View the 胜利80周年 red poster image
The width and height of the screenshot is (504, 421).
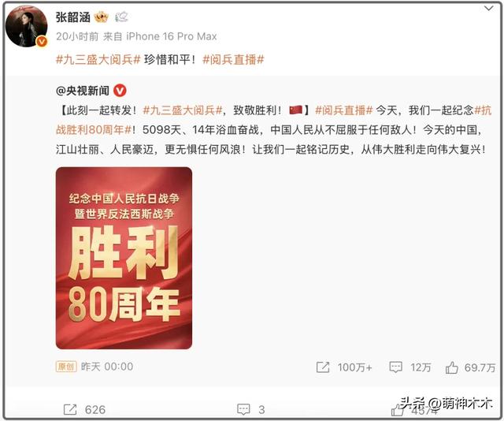[x=124, y=258]
